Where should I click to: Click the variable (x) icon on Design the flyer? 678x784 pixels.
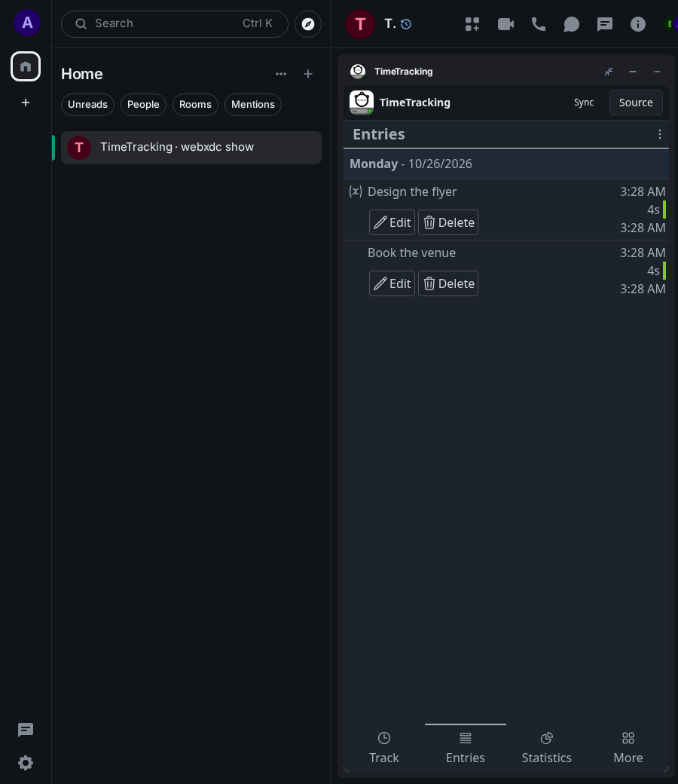pos(356,191)
